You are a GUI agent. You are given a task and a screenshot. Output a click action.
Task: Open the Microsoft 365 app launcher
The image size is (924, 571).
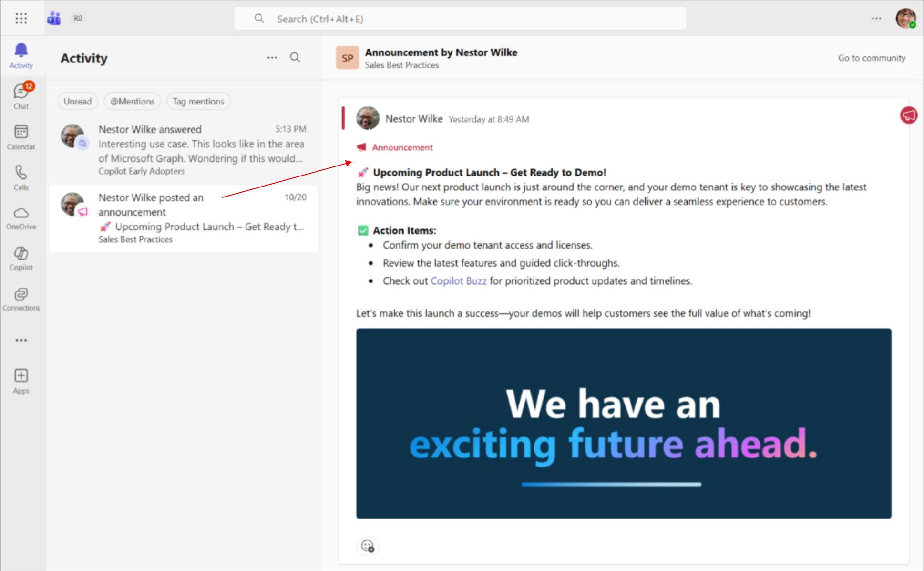point(21,18)
